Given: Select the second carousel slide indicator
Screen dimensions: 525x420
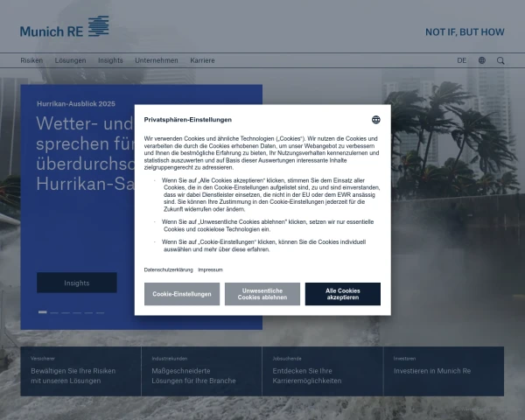Looking at the screenshot, I should tap(54, 312).
